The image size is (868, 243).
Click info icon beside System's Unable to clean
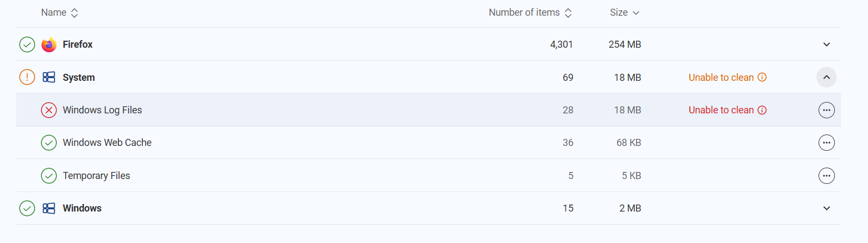[x=762, y=77]
